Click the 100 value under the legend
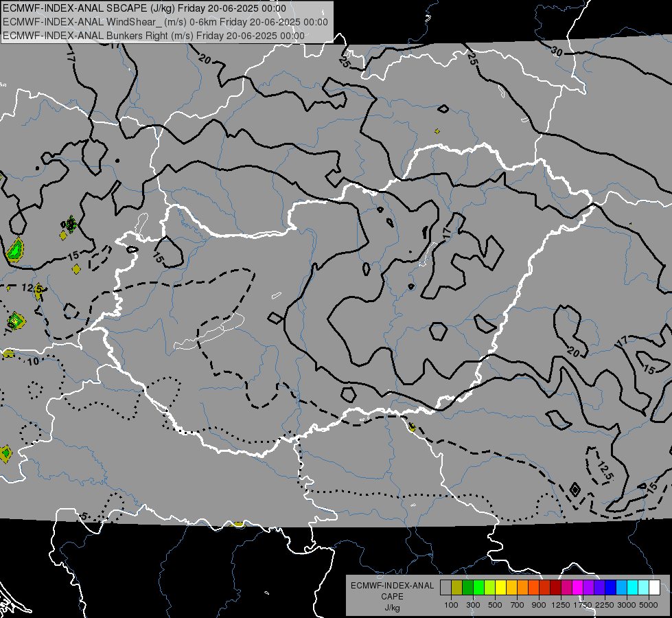Image resolution: width=672 pixels, height=618 pixels. coord(451,605)
